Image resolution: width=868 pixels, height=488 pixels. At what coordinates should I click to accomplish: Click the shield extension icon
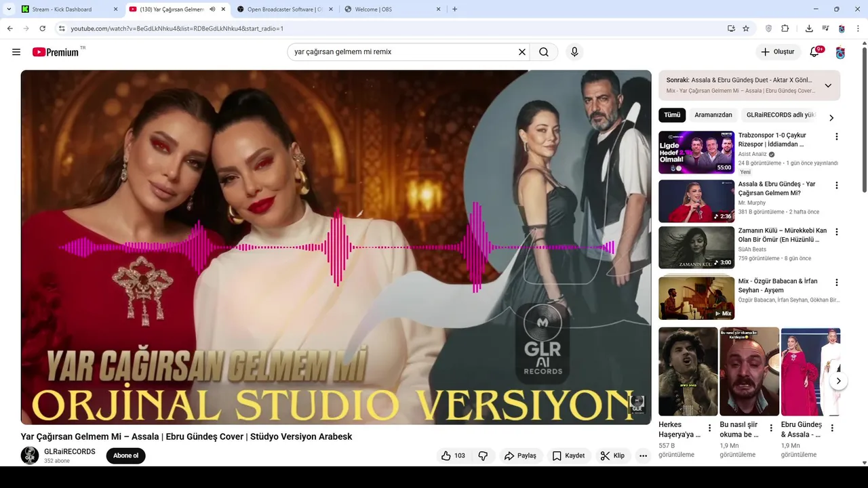768,28
